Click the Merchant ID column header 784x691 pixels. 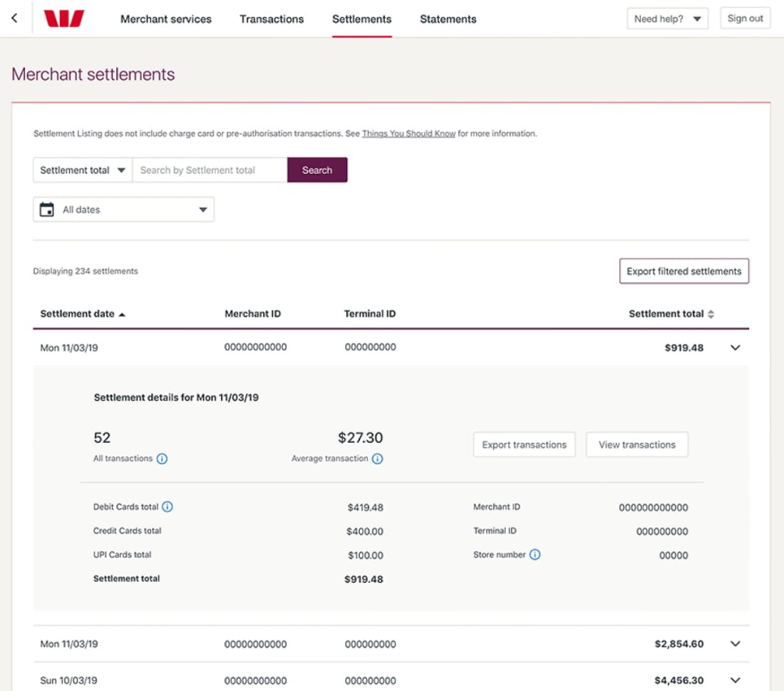click(252, 314)
